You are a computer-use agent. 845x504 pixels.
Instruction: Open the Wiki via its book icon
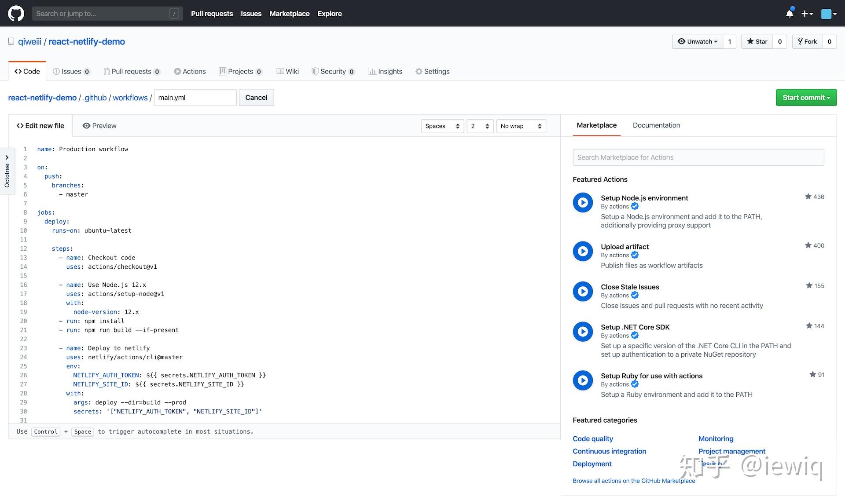(280, 71)
